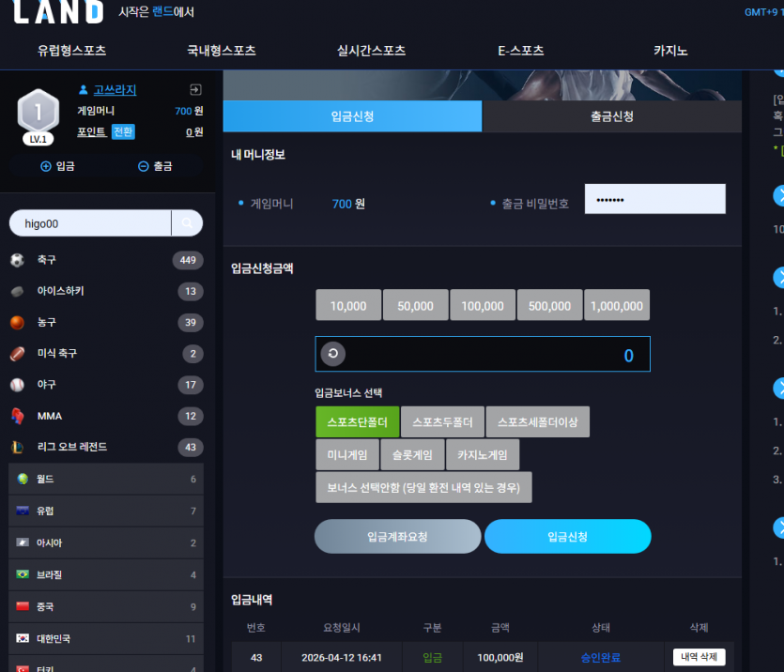Image resolution: width=784 pixels, height=672 pixels.
Task: Click the logout icon beside username
Action: [195, 89]
